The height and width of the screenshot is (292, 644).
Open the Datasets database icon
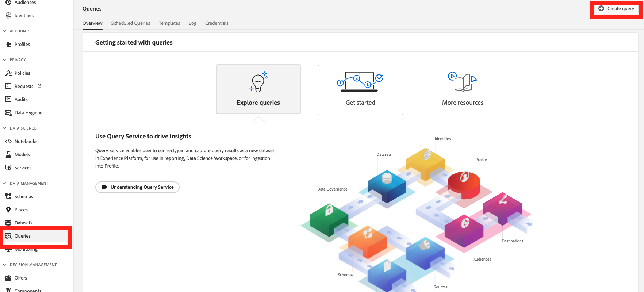pyautogui.click(x=8, y=223)
